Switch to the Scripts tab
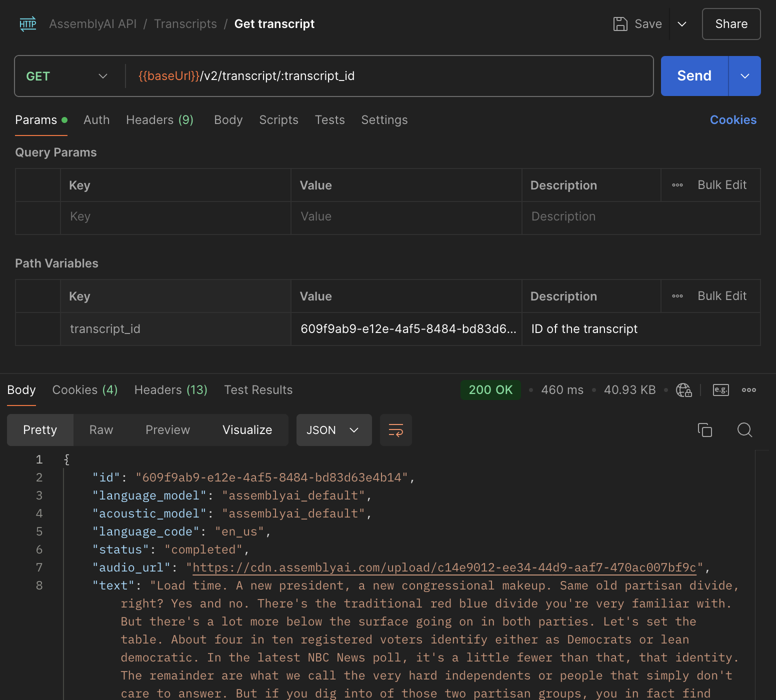Screen dimensions: 776x700 [278, 120]
